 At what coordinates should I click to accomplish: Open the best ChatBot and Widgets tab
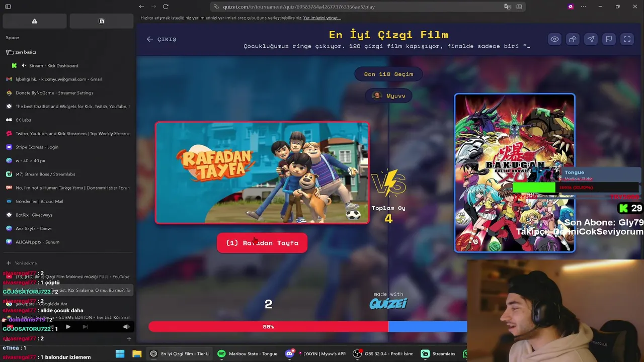tap(68, 106)
